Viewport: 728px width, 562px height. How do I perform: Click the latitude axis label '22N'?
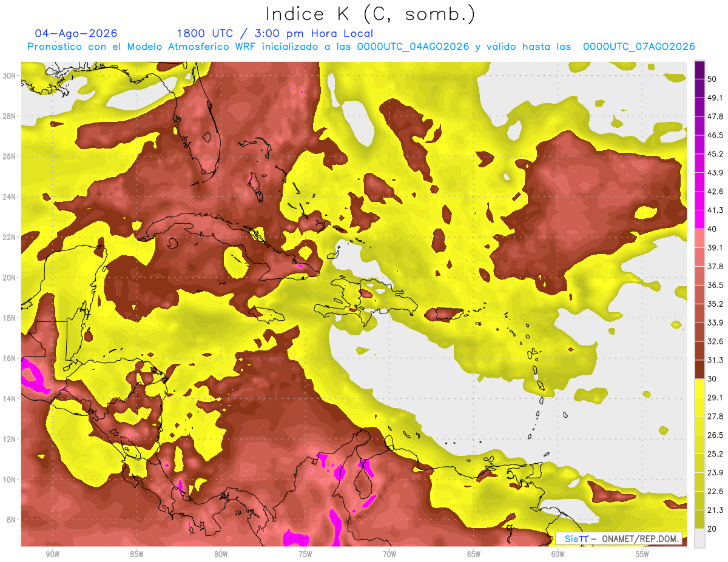(9, 237)
